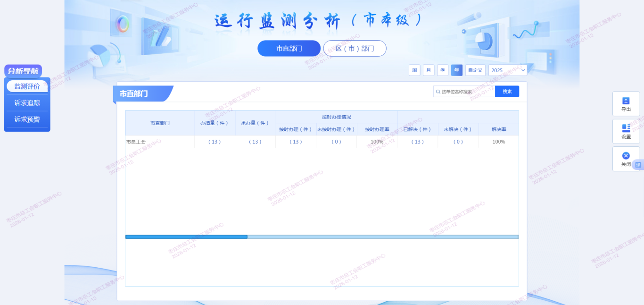Click the 办结量 value (13) for 市总工会
The height and width of the screenshot is (305, 644).
pos(215,142)
